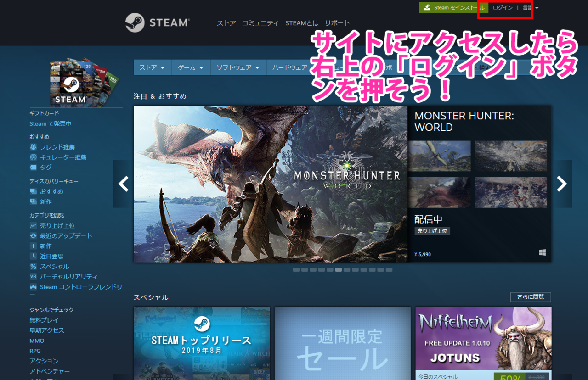
Task: Open 最近のアップデート refresh icon link
Action: [x=61, y=235]
